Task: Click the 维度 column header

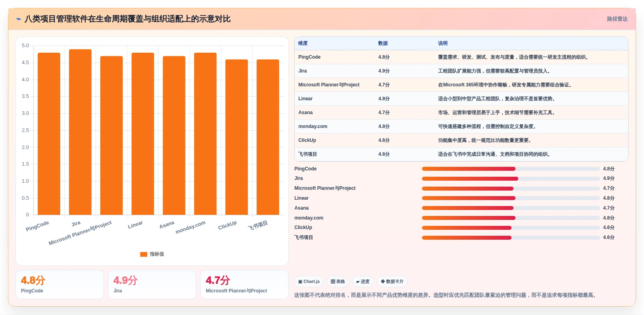Action: pos(303,43)
